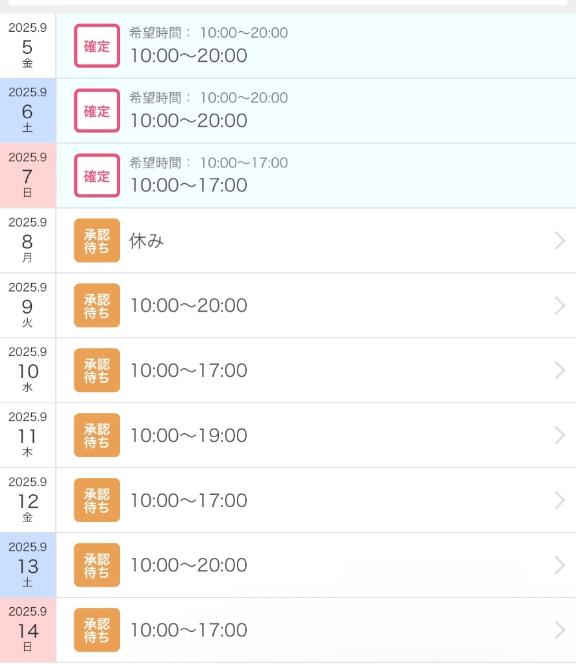Click the 承認待ち badge for September 9

(x=97, y=305)
